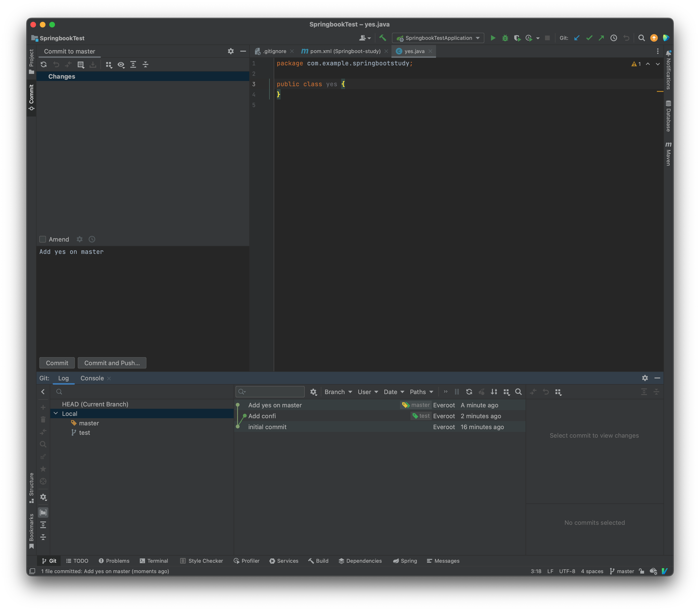700x611 pixels.
Task: Click the Debug bug icon
Action: coord(505,38)
